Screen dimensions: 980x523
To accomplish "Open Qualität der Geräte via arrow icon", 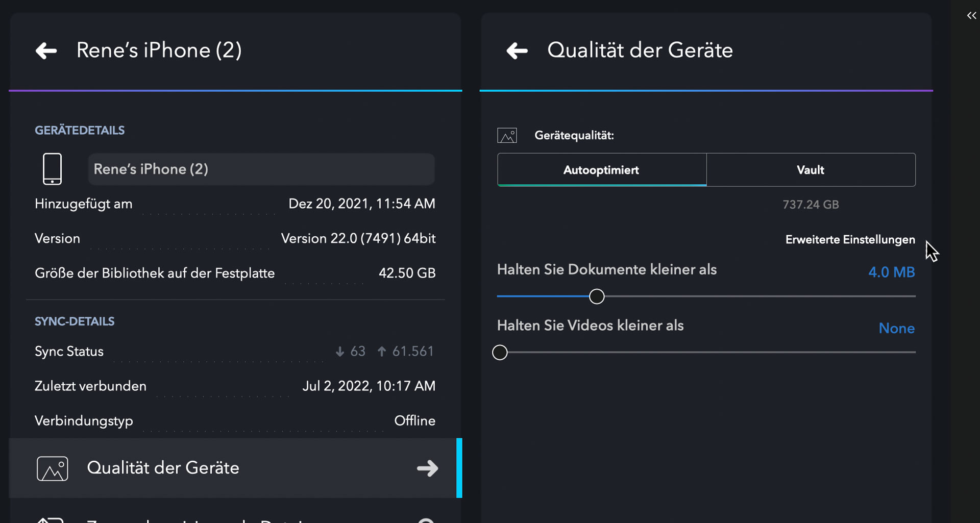I will [x=427, y=468].
